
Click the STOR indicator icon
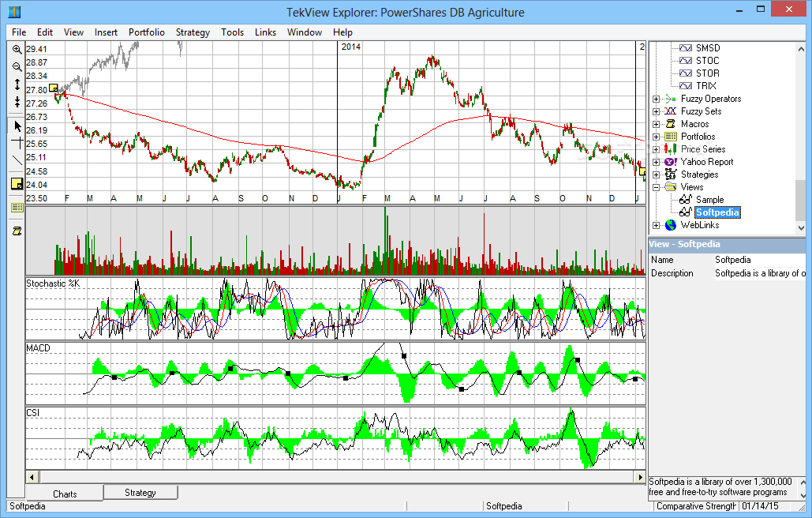pos(686,73)
